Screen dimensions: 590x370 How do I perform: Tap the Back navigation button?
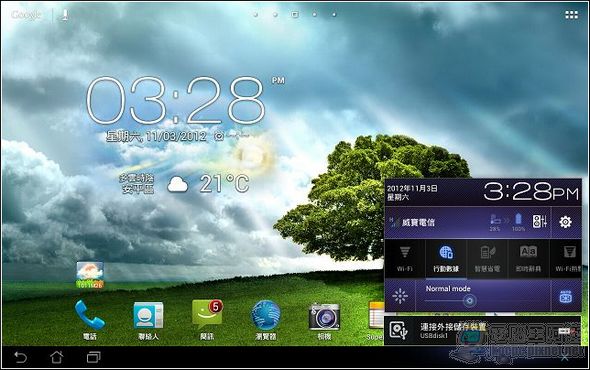click(20, 357)
